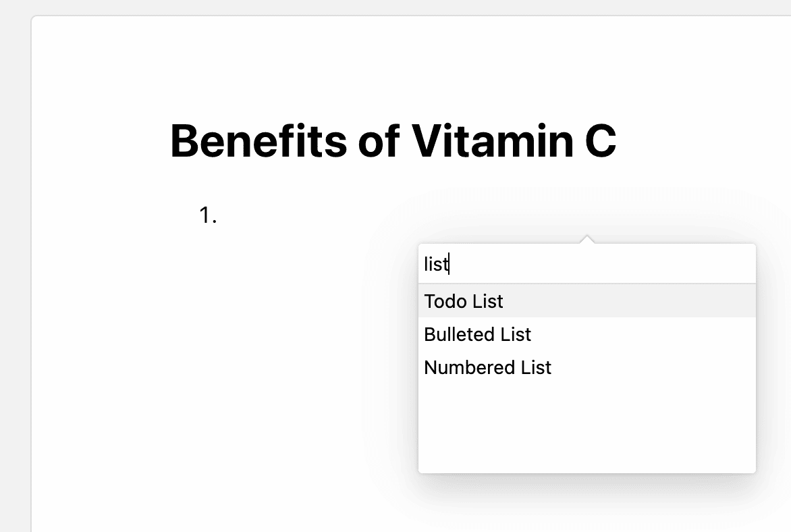Click the search field containing "list"

(x=586, y=265)
